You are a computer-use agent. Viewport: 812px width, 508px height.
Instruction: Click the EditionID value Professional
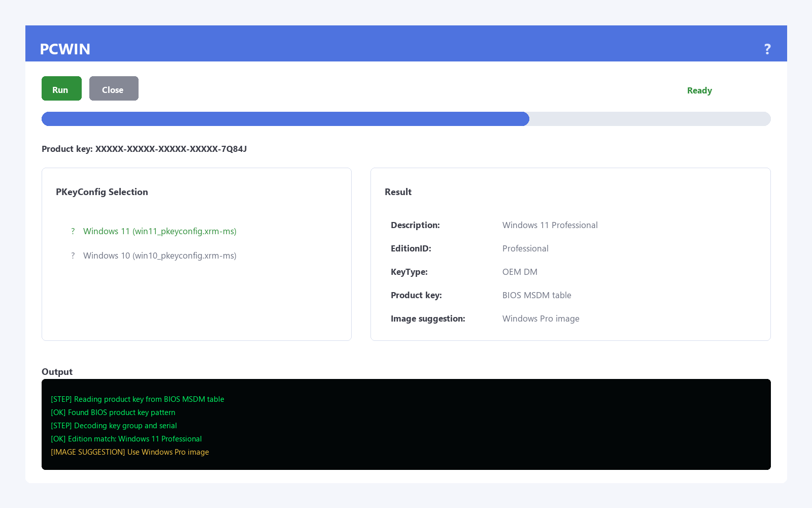(525, 248)
